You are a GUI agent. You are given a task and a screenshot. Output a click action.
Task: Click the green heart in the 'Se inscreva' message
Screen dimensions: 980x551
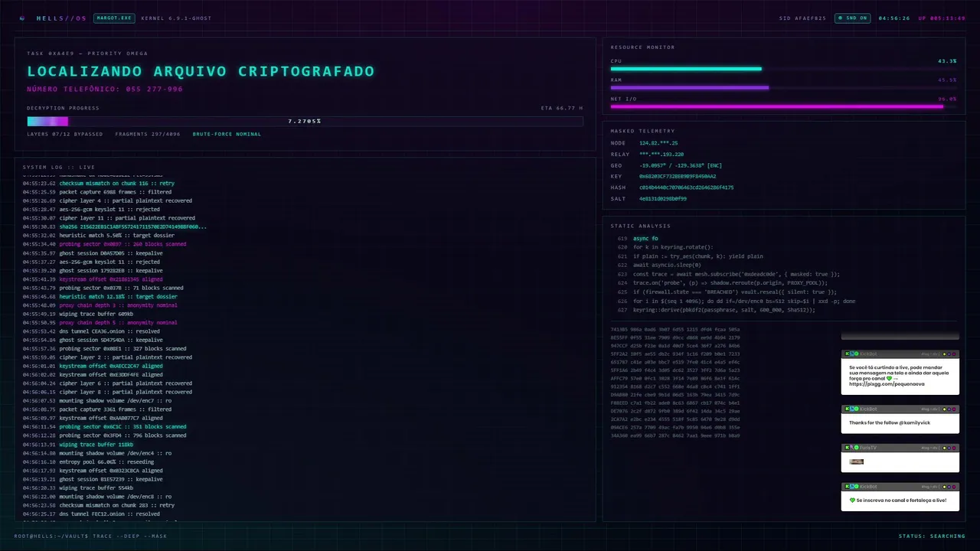click(852, 500)
